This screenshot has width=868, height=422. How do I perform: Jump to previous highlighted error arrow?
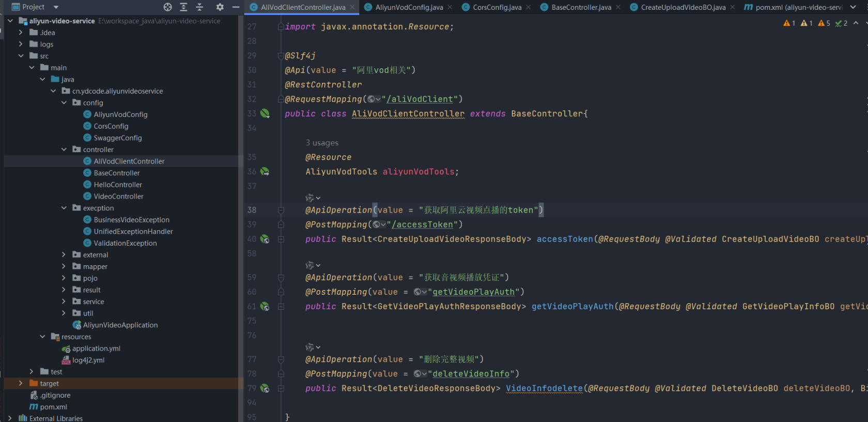click(x=856, y=23)
